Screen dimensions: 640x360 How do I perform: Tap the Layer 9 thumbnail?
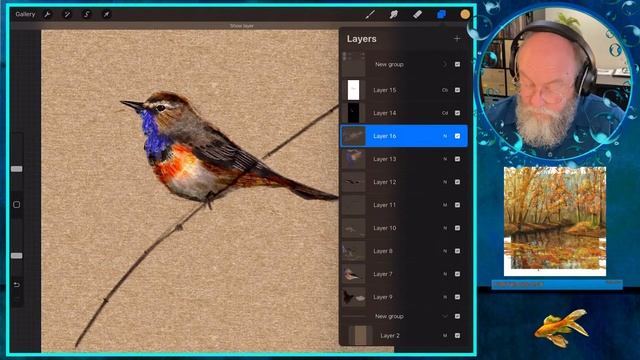(x=353, y=297)
